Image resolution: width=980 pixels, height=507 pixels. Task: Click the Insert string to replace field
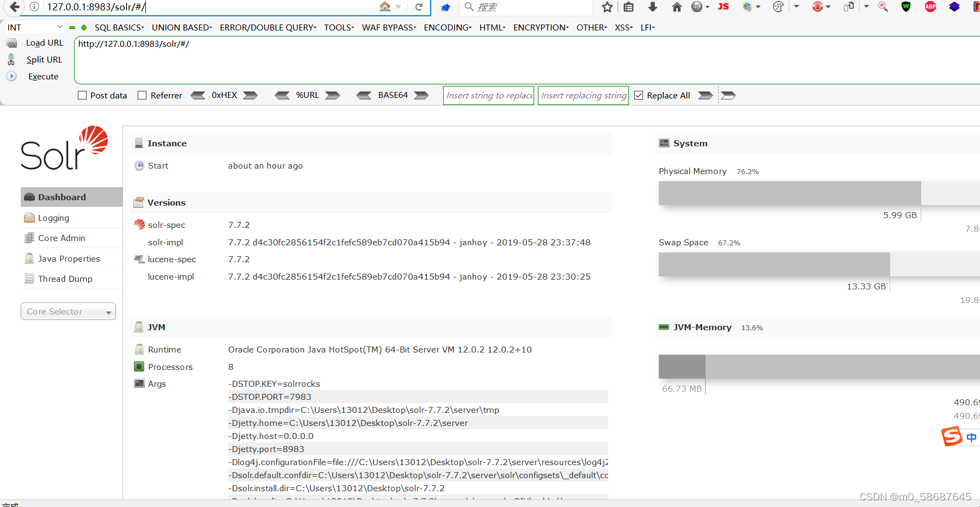(x=489, y=95)
